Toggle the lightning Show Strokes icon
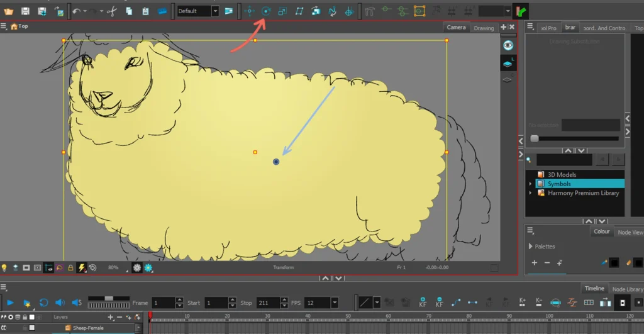The image size is (644, 334). [82, 268]
